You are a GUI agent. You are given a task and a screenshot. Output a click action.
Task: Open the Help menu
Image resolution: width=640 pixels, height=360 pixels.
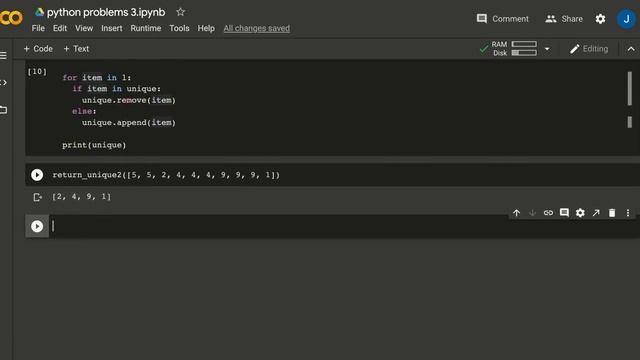(x=206, y=28)
